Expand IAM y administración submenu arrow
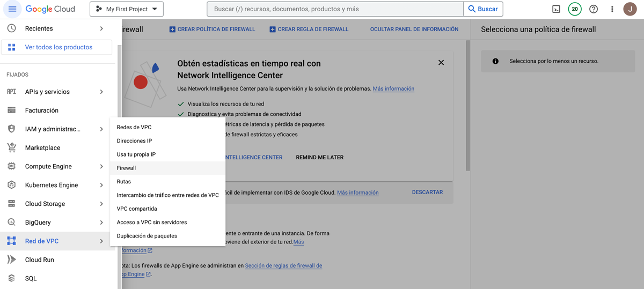This screenshot has height=289, width=644. click(101, 129)
